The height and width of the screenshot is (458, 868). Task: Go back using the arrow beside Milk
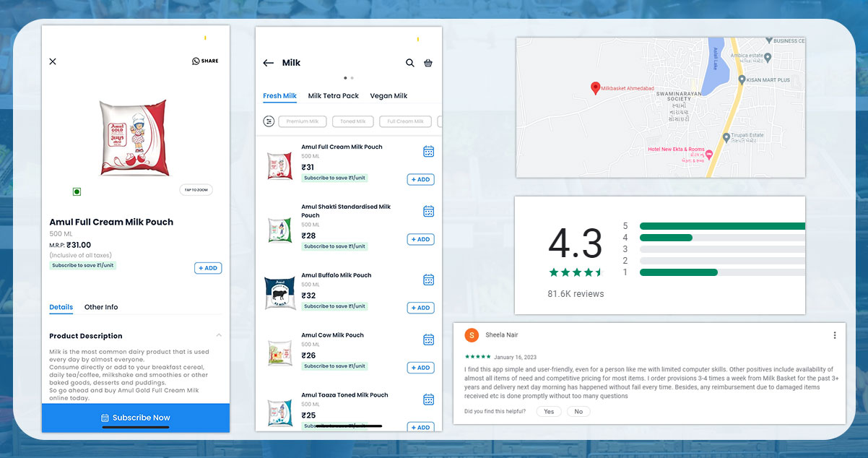tap(268, 63)
